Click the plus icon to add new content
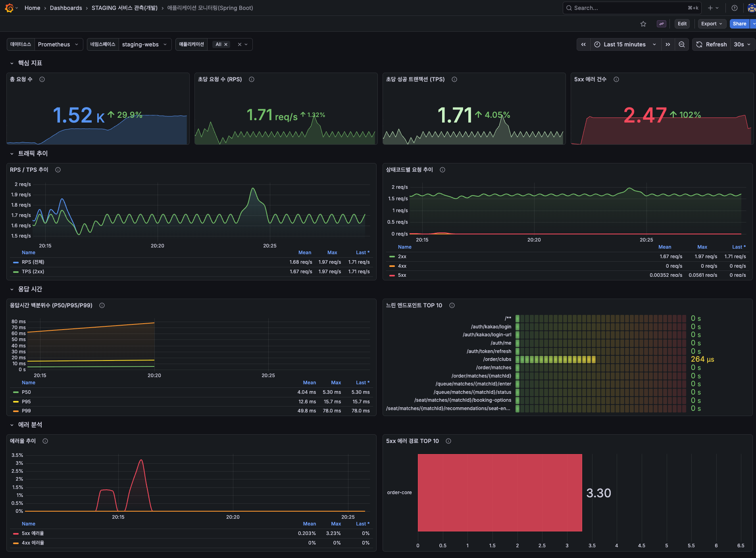Image resolution: width=756 pixels, height=558 pixels. (x=710, y=8)
